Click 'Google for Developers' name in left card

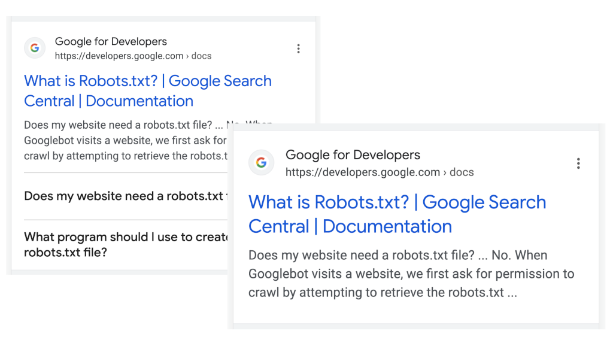coord(111,41)
